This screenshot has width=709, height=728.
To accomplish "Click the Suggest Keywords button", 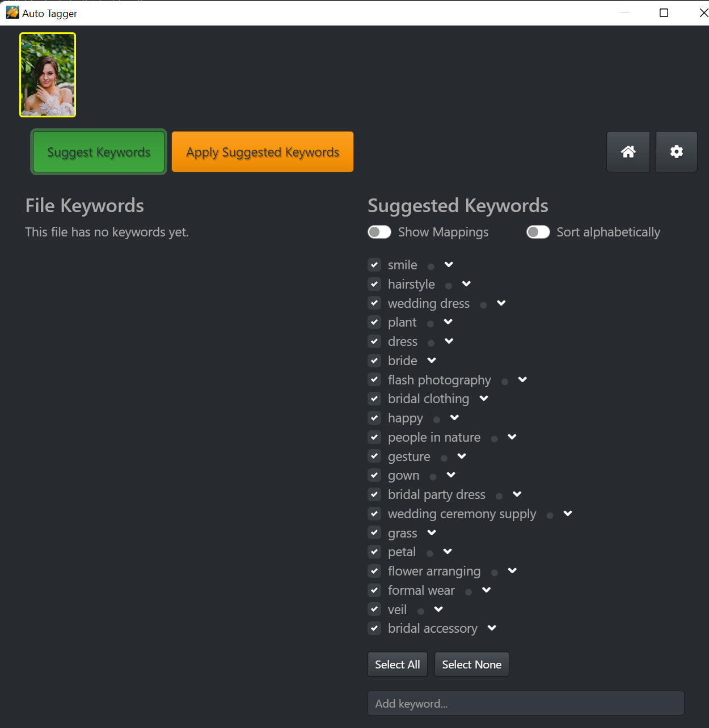I will coord(99,152).
